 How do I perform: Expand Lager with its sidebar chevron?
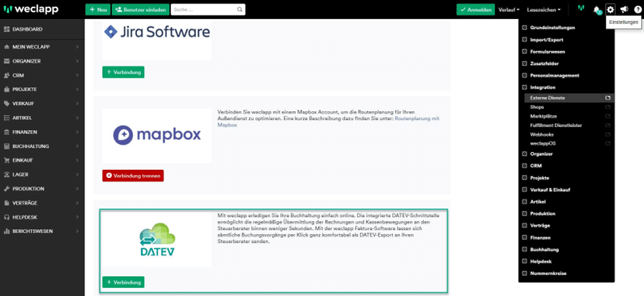[x=77, y=175]
